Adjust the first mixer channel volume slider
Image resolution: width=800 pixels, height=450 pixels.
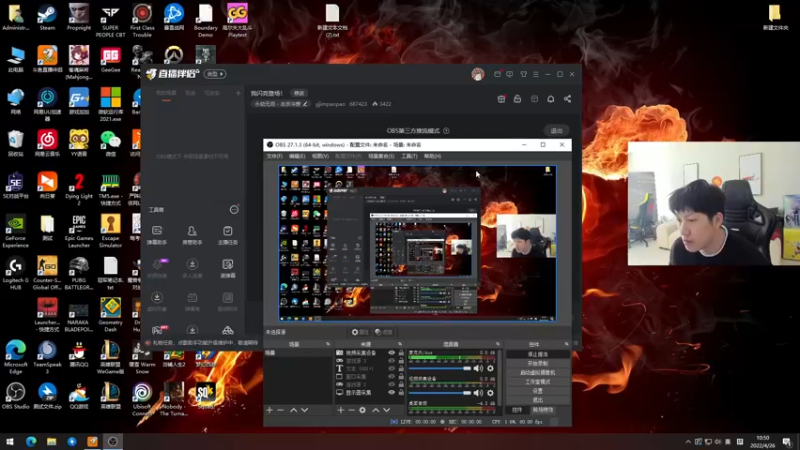[x=440, y=368]
